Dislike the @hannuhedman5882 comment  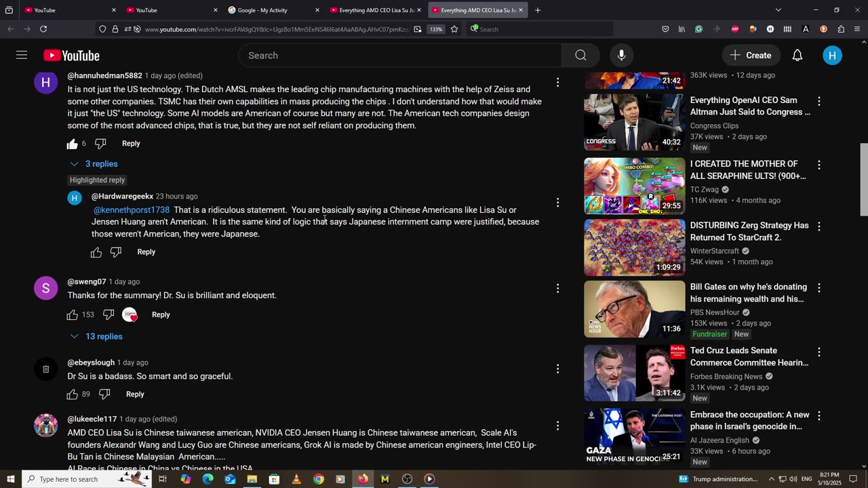tap(100, 144)
